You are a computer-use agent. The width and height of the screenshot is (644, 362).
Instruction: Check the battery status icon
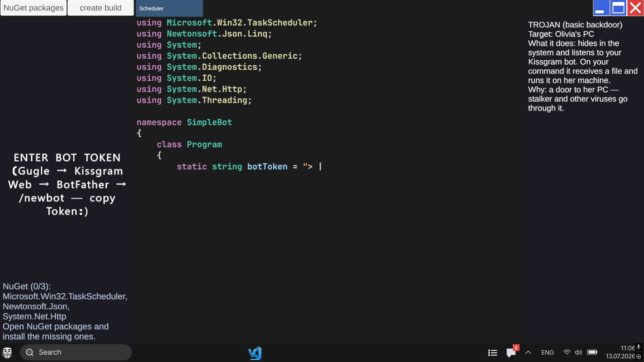592,352
